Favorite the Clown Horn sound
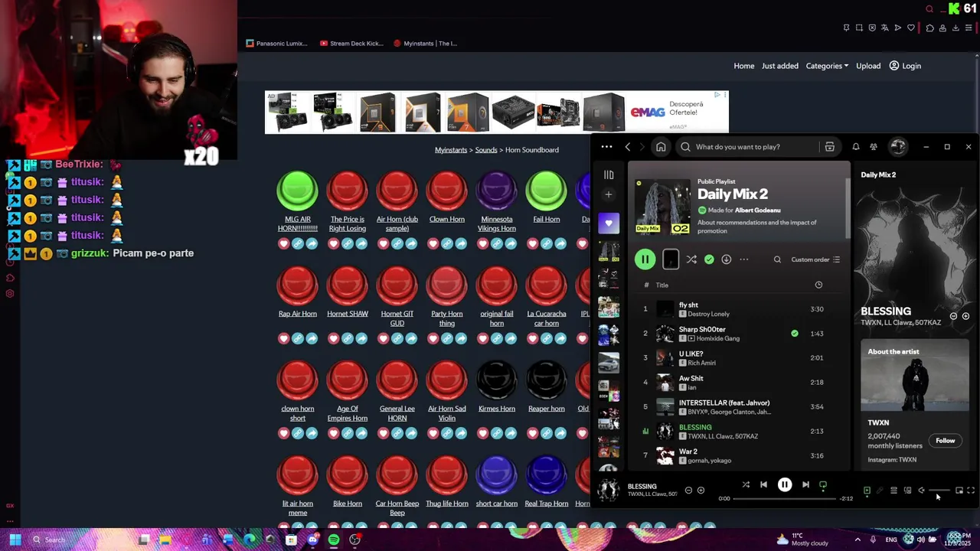This screenshot has width=980, height=551. click(x=433, y=244)
